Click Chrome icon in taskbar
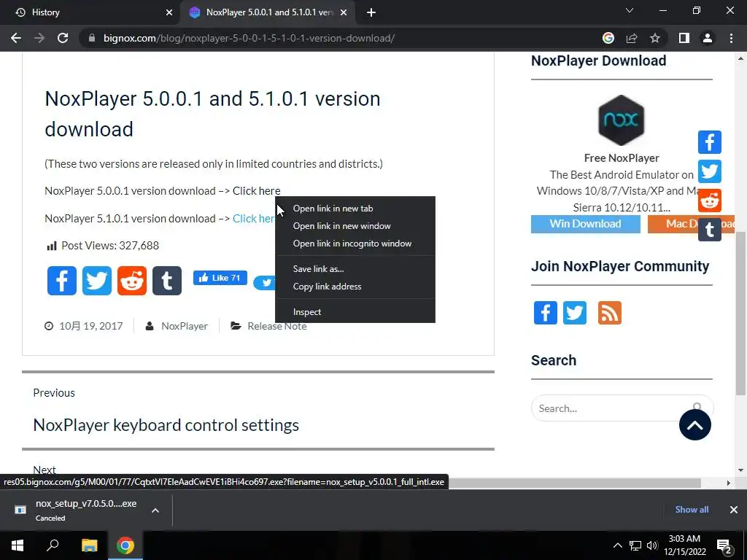Viewport: 747px width, 560px height. click(125, 545)
